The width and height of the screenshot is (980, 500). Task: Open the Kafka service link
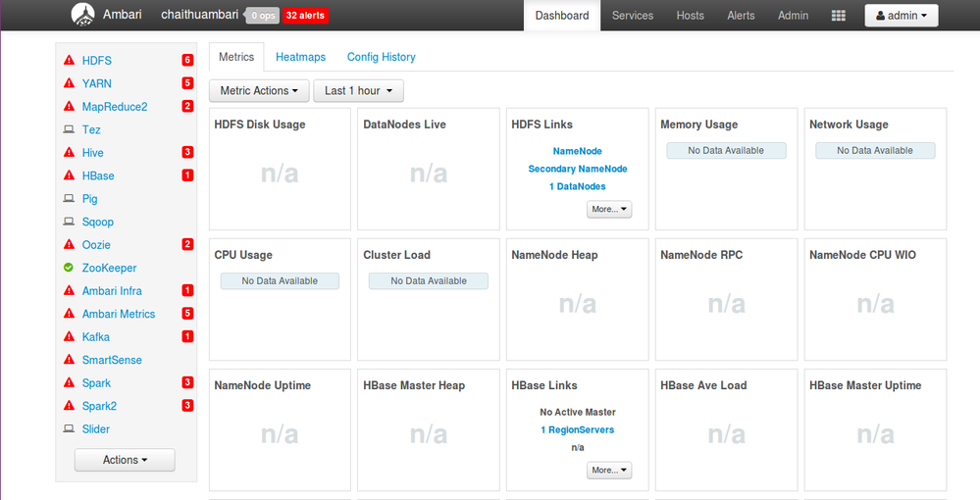(95, 337)
